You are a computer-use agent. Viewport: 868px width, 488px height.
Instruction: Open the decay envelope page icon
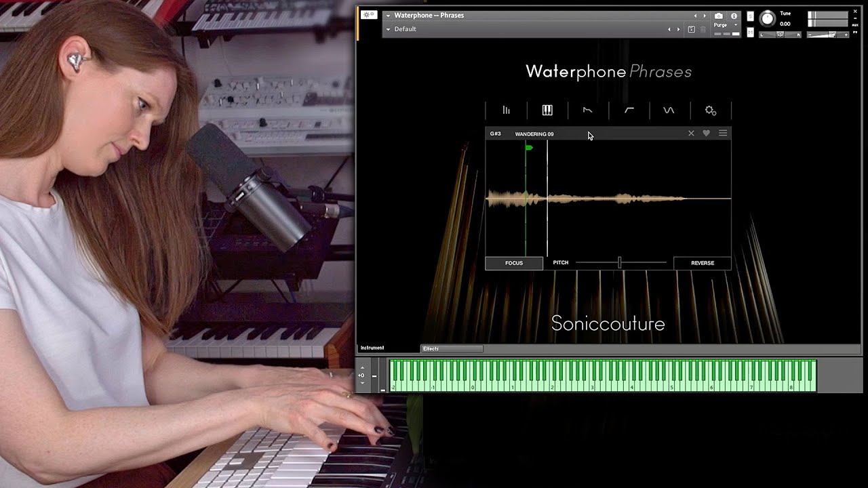[588, 110]
